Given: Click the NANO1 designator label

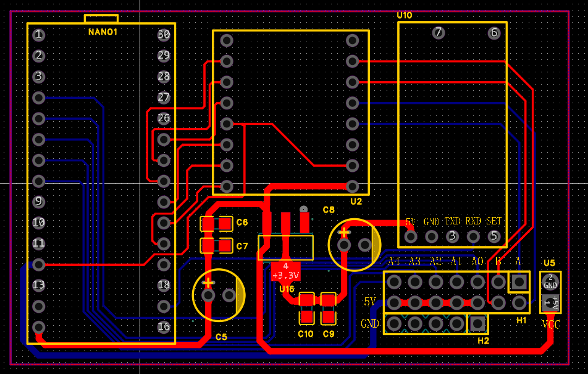Looking at the screenshot, I should pos(103,32).
